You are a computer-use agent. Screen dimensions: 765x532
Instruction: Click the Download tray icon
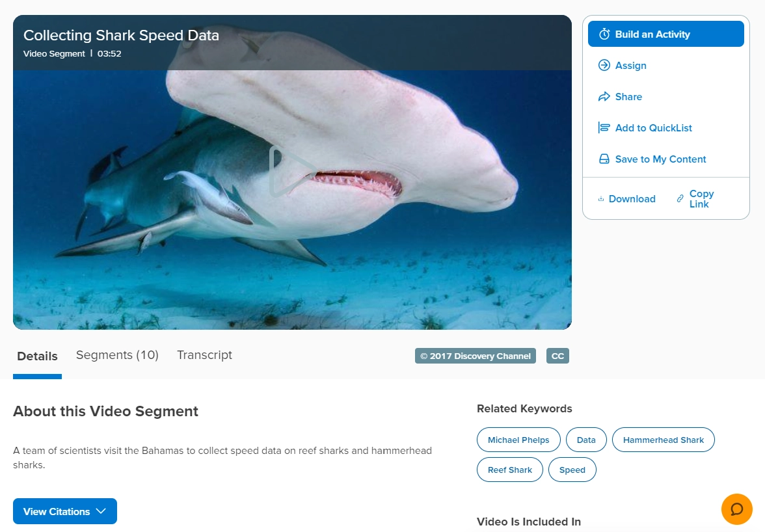[x=601, y=199]
